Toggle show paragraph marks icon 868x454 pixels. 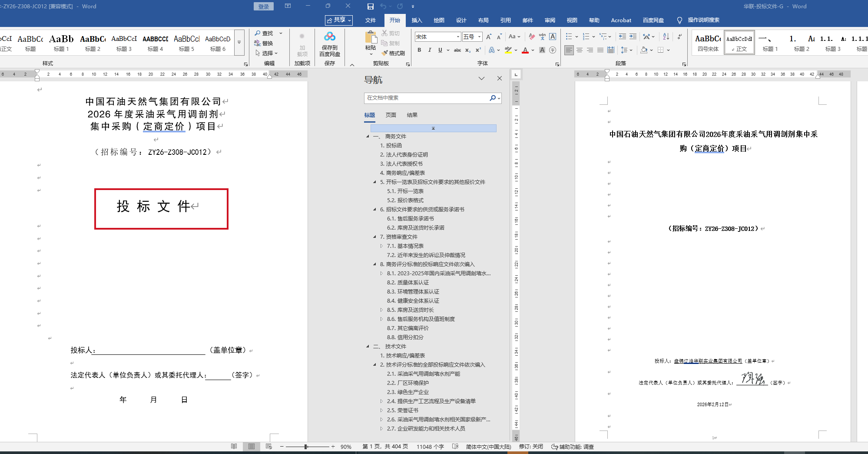click(x=679, y=37)
